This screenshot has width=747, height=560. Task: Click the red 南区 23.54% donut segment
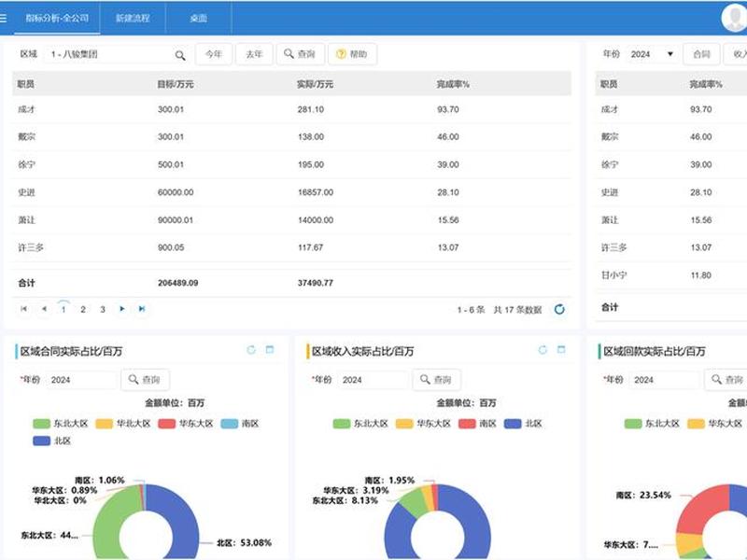click(699, 510)
